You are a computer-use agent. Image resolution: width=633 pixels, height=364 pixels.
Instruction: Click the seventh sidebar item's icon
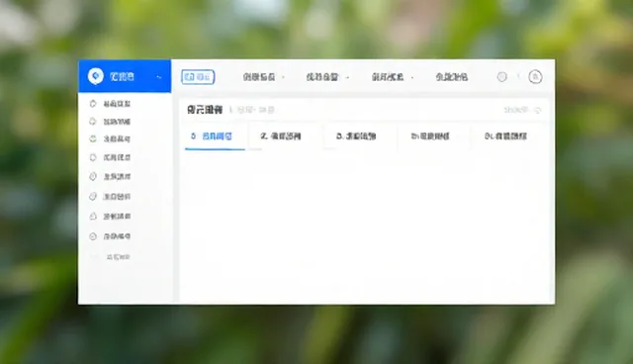pyautogui.click(x=93, y=217)
